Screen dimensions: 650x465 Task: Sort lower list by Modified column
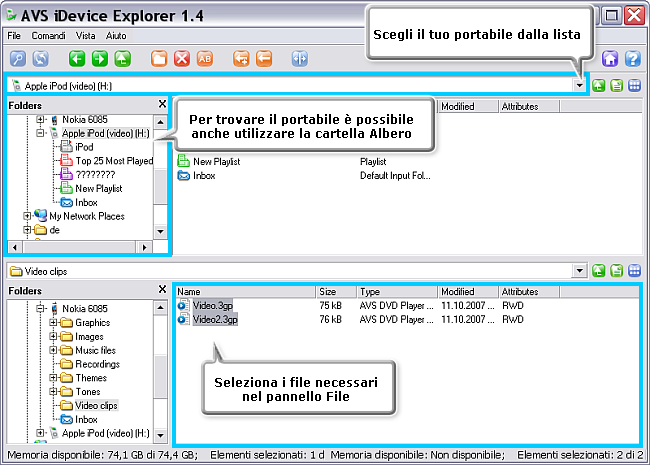click(468, 292)
